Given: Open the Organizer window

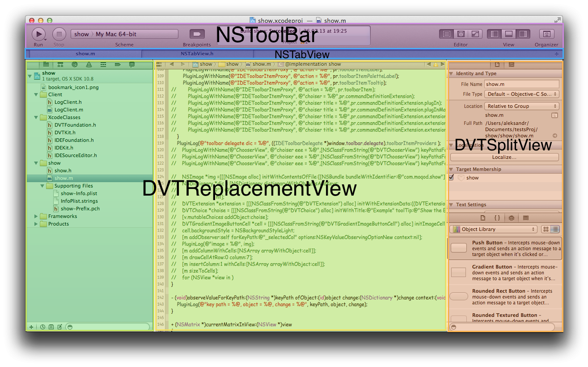Looking at the screenshot, I should (546, 34).
